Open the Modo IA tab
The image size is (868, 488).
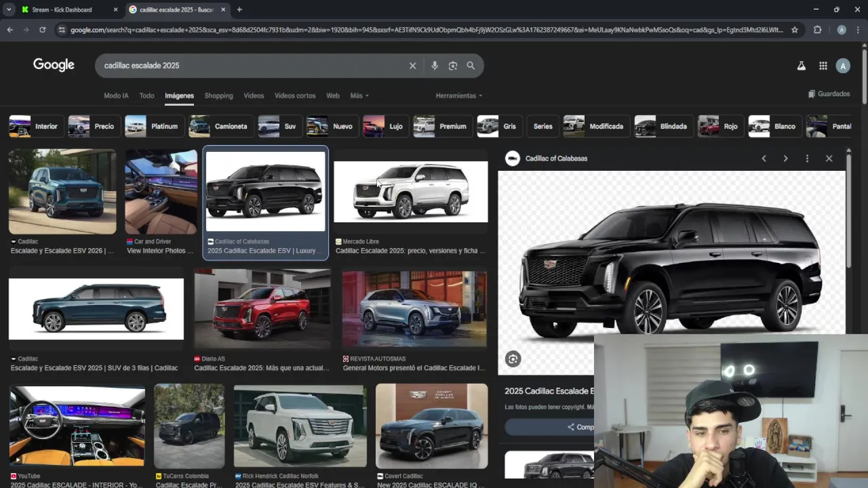tap(116, 96)
